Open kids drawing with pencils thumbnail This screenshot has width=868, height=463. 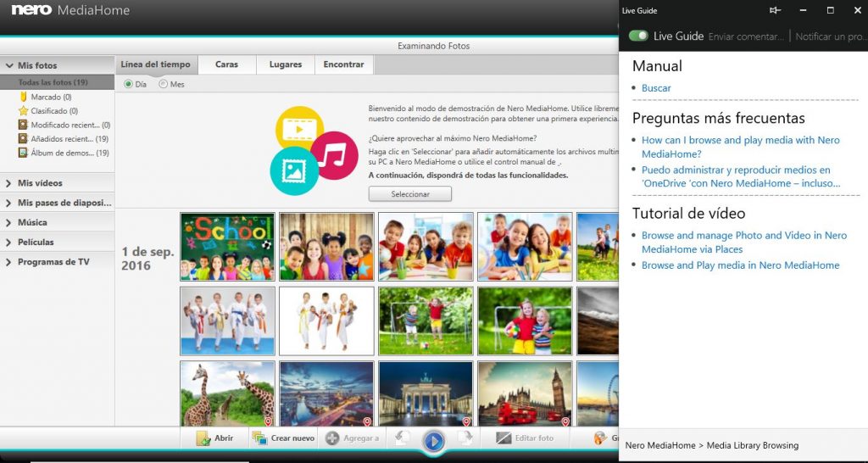tap(426, 247)
